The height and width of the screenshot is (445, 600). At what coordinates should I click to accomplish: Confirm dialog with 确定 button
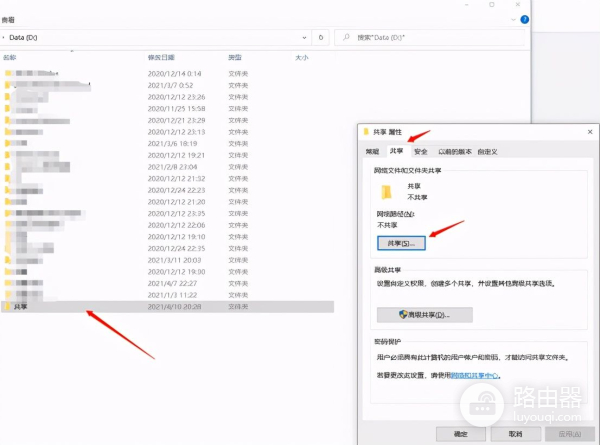tap(461, 434)
